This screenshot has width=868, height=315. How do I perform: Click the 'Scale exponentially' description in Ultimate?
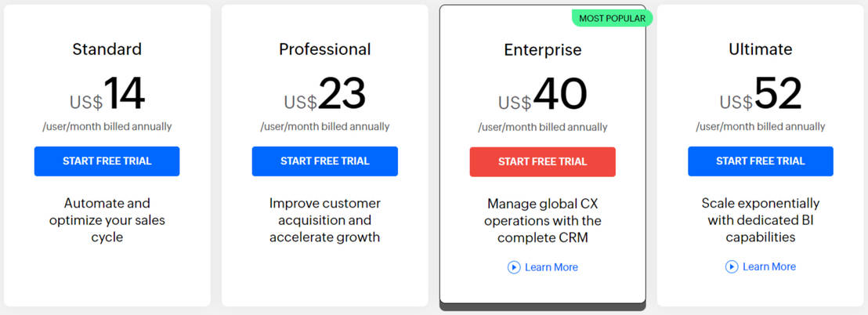(760, 220)
